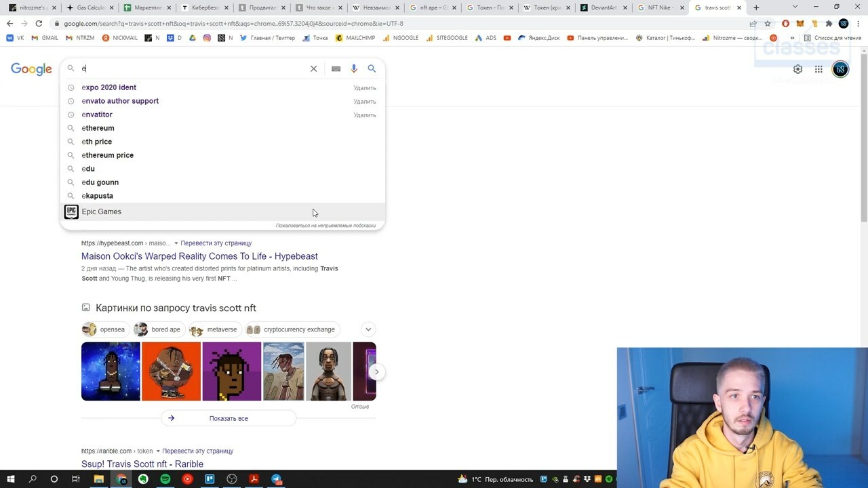
Task: Show next images with carousel arrow
Action: click(376, 371)
